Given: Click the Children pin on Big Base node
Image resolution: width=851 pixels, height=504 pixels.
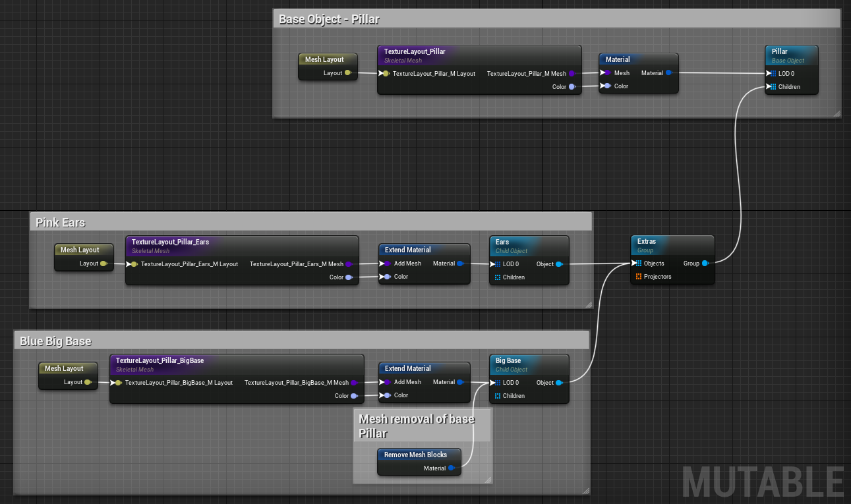Looking at the screenshot, I should (498, 396).
